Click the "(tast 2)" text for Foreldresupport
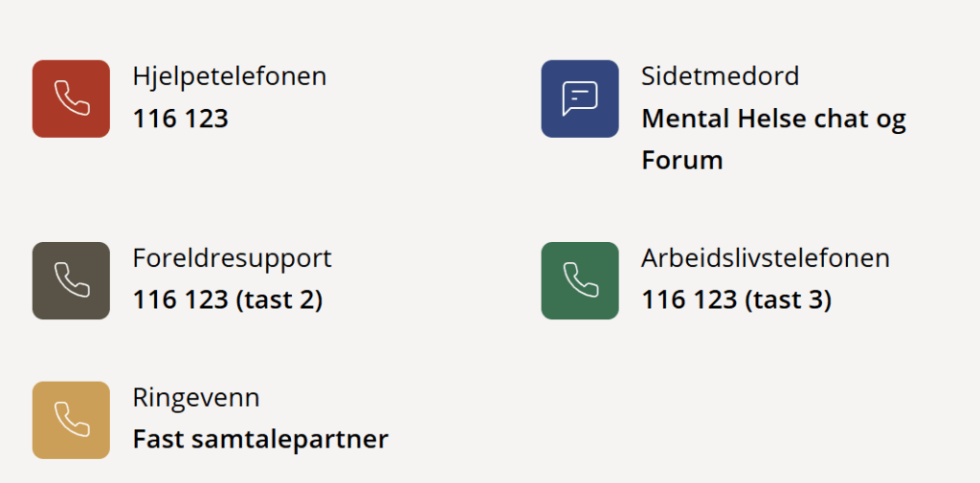 [278, 299]
